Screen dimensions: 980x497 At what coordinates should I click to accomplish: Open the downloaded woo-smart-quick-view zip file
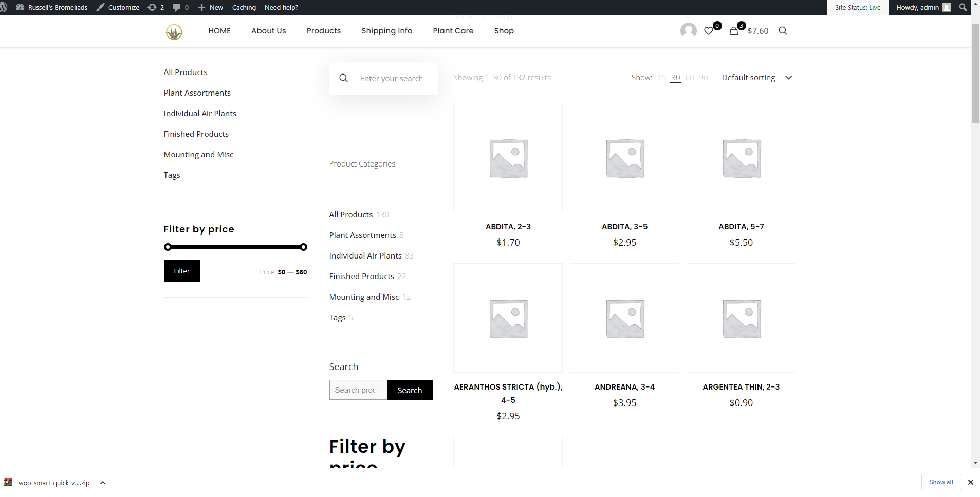(x=47, y=483)
